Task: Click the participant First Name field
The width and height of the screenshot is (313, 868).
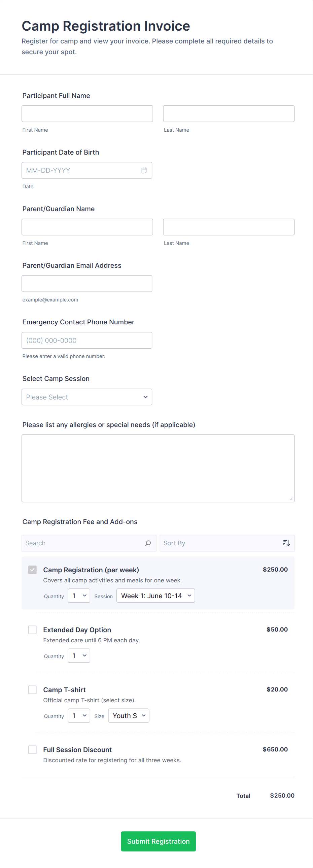Action: tap(87, 114)
